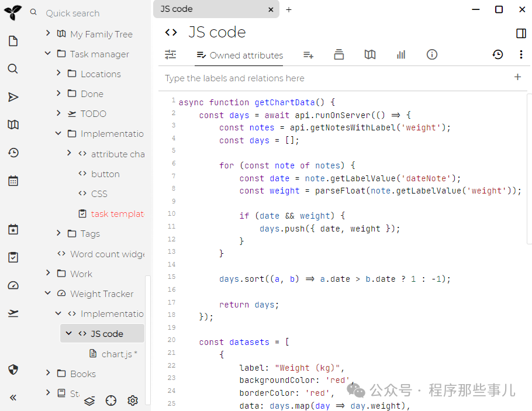The image size is (532, 411).
Task: Click the jump-to-note arrow icon in the launcher
Action: coord(13,97)
